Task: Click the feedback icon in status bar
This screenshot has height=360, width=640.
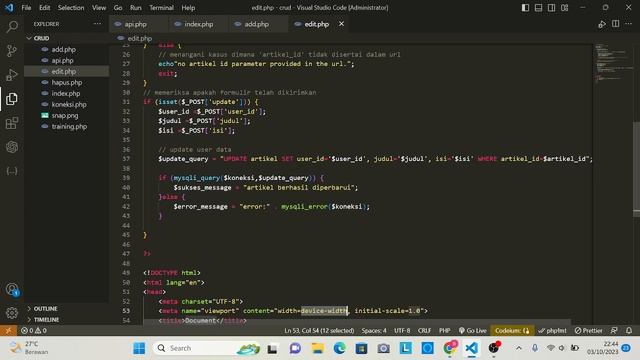Action: point(614,331)
